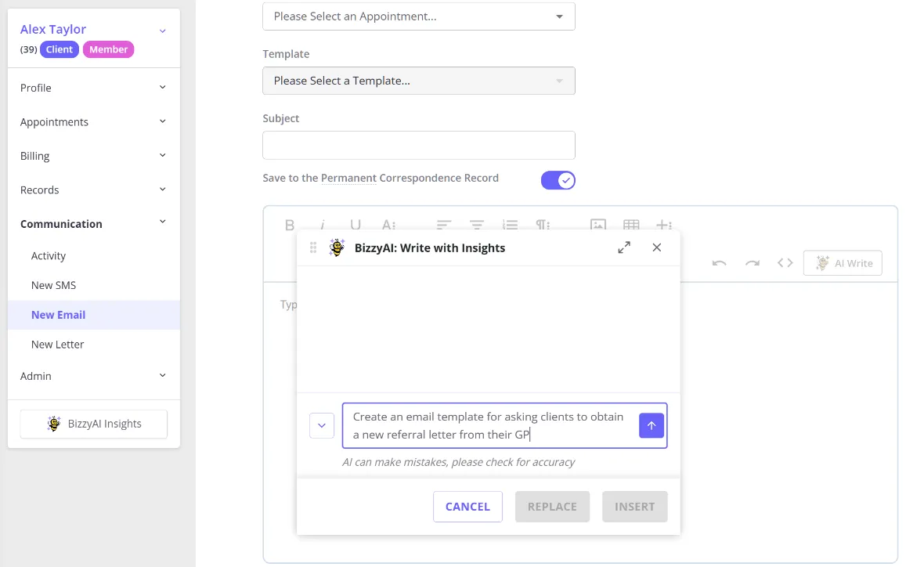Click the Underline formatting icon
The image size is (924, 567).
click(x=356, y=225)
